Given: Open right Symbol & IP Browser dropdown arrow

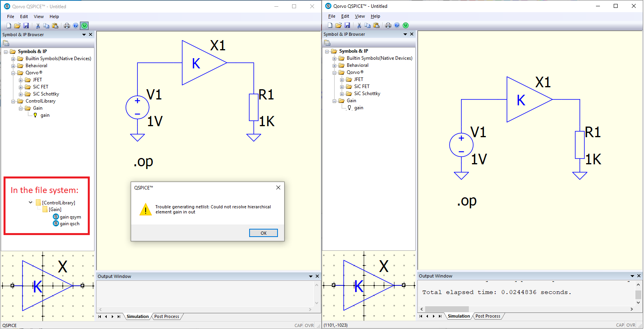Looking at the screenshot, I should (405, 34).
